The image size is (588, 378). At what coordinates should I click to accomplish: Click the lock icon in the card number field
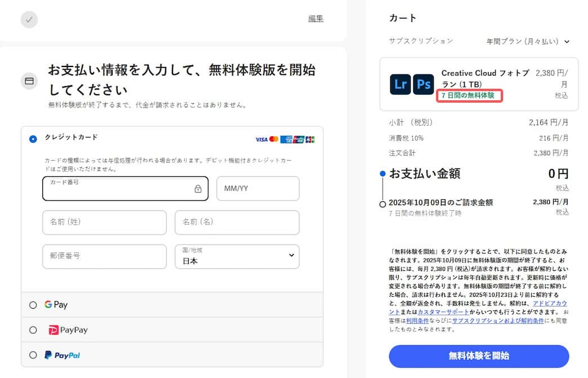point(198,189)
